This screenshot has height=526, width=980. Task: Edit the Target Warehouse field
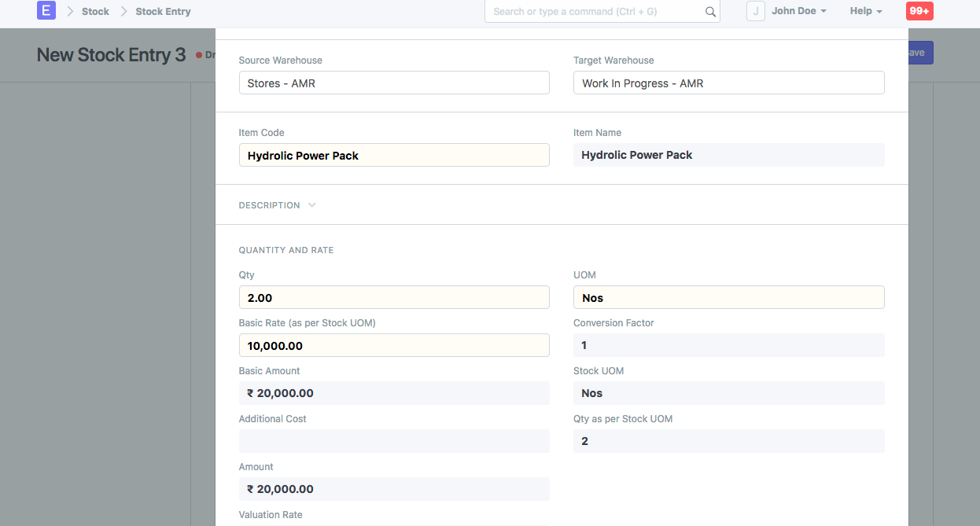[728, 83]
